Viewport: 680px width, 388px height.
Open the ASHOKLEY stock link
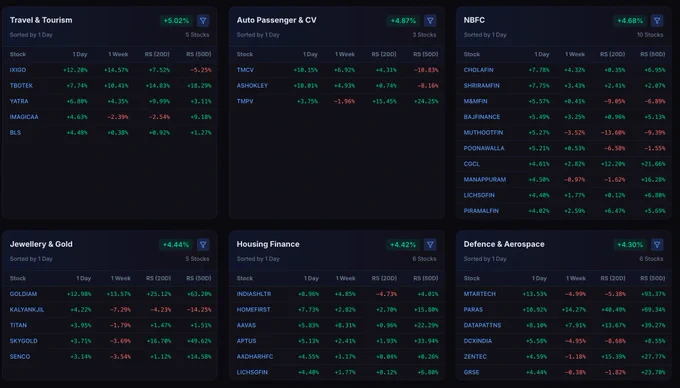tap(252, 85)
